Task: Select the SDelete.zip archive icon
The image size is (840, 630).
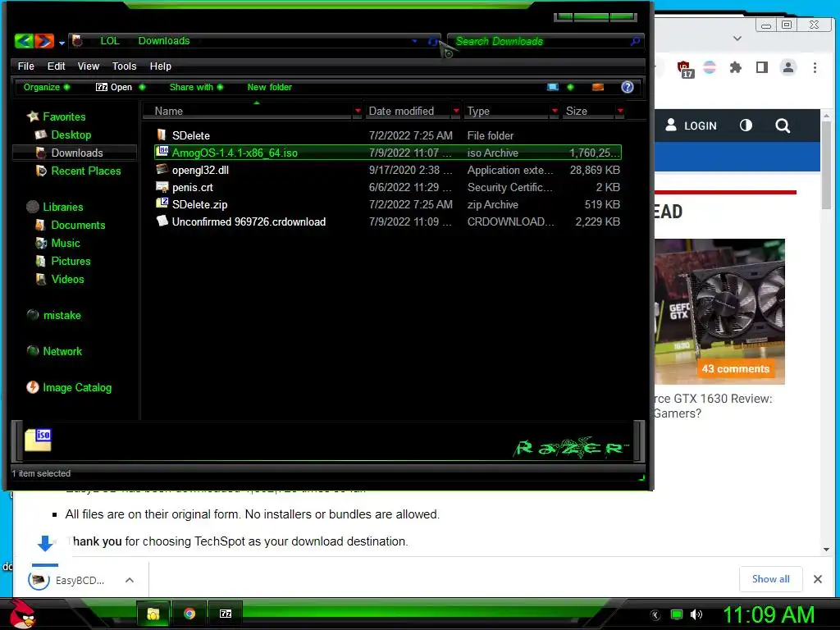Action: tap(162, 203)
